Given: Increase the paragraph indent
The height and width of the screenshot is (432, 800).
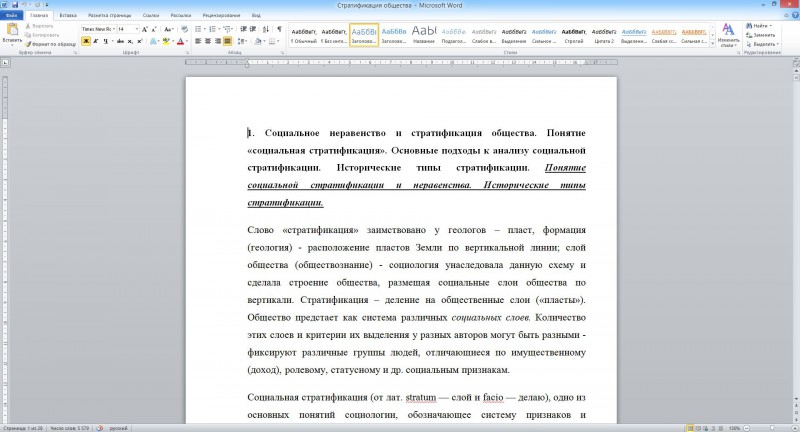Looking at the screenshot, I should [253, 29].
